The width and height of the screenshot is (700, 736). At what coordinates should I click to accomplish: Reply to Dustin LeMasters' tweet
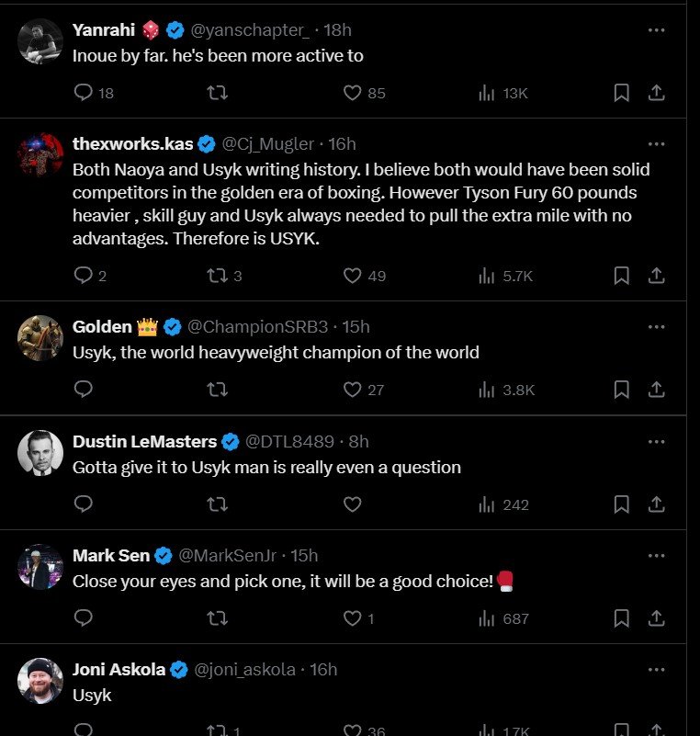84,504
